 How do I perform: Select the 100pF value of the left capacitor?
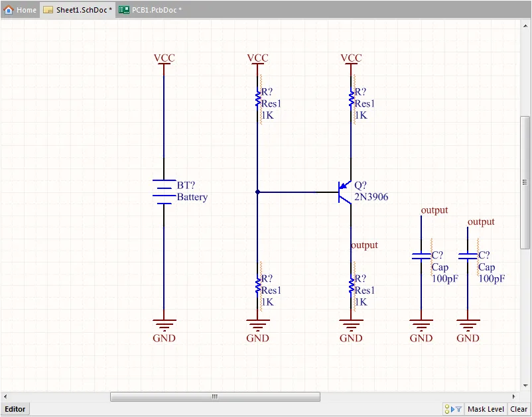(x=445, y=279)
